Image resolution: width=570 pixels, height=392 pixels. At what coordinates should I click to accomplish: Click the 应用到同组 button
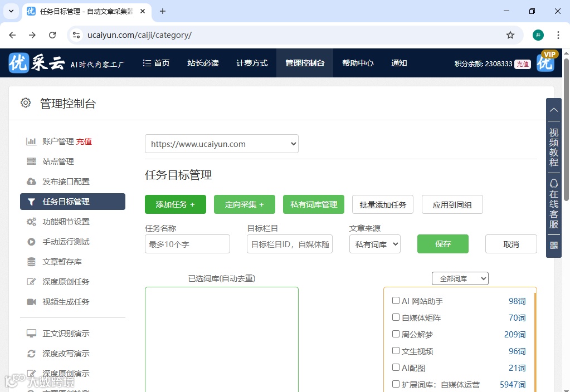pyautogui.click(x=452, y=204)
